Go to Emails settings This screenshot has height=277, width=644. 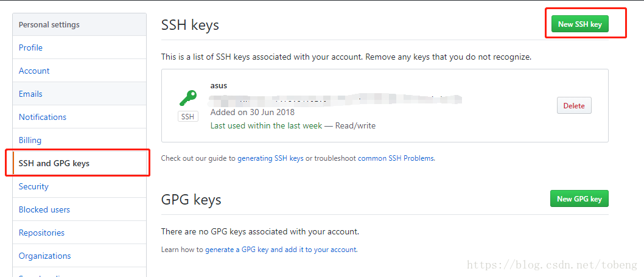click(30, 94)
